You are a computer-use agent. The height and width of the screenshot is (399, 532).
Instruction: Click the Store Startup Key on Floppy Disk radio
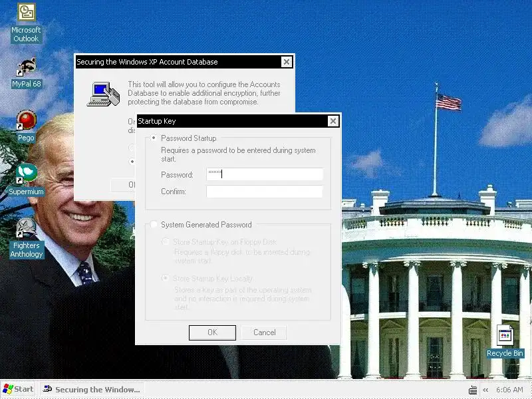click(x=166, y=241)
